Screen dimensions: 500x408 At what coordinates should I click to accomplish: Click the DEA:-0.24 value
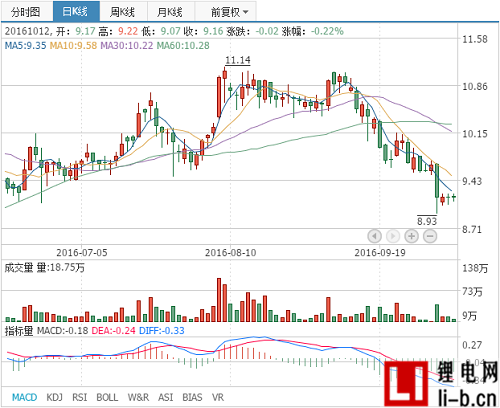click(x=113, y=331)
